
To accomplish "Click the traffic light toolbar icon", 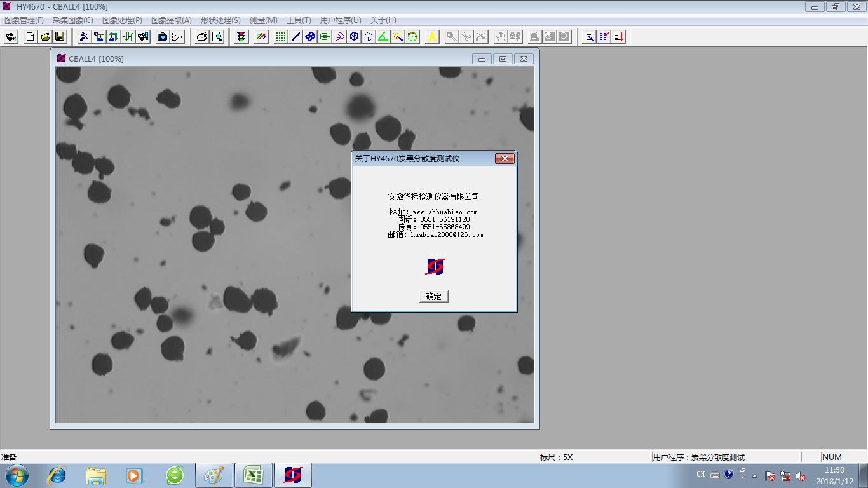I will tap(241, 37).
